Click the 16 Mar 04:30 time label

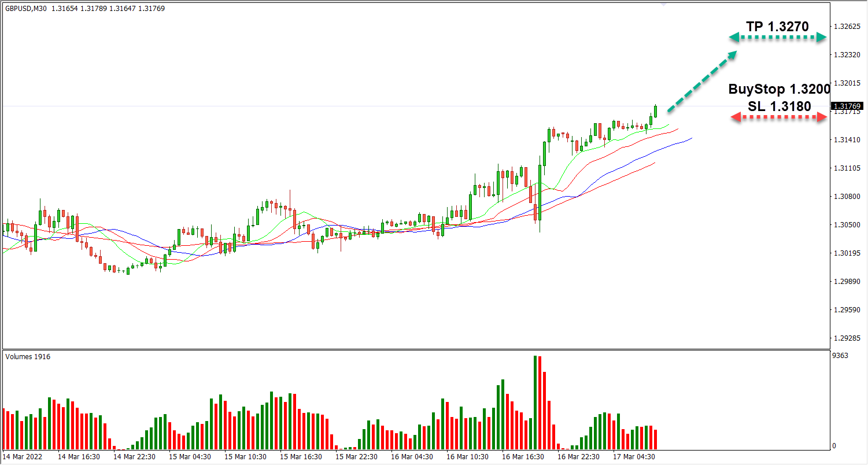pyautogui.click(x=412, y=457)
